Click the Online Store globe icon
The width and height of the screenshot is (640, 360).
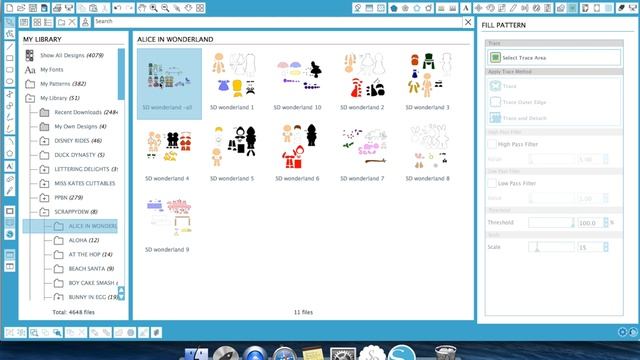(x=9, y=234)
